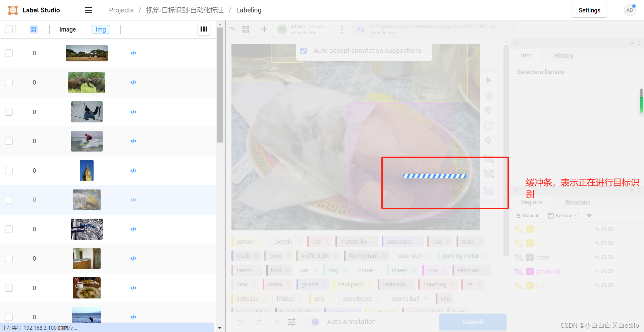Select the pointer move tool

[489, 81]
